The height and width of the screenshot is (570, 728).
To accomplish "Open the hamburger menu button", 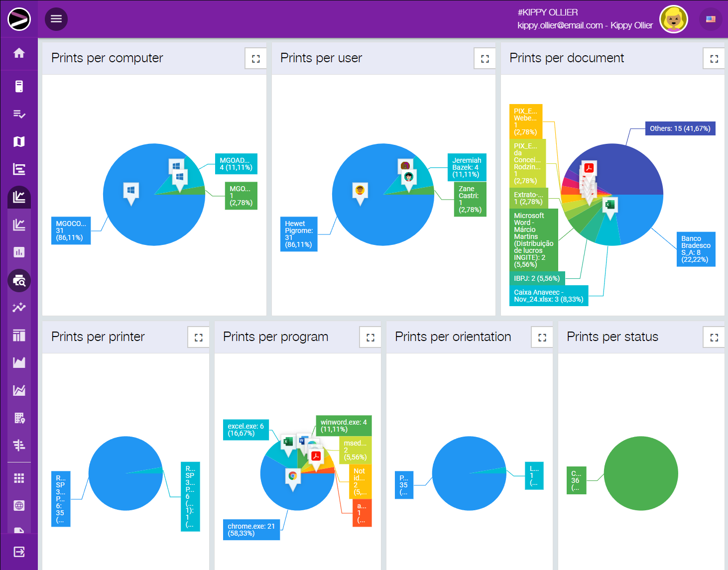I will pyautogui.click(x=56, y=19).
